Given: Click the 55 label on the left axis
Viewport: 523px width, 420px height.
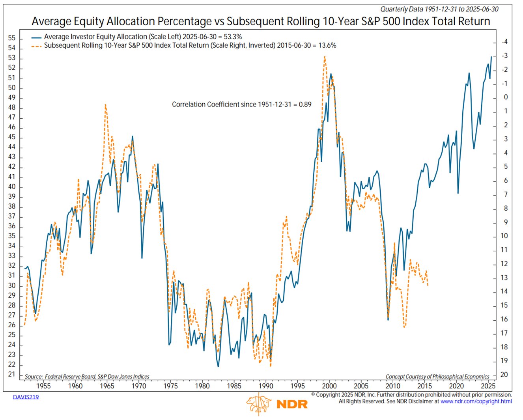Looking at the screenshot, I should click(12, 38).
